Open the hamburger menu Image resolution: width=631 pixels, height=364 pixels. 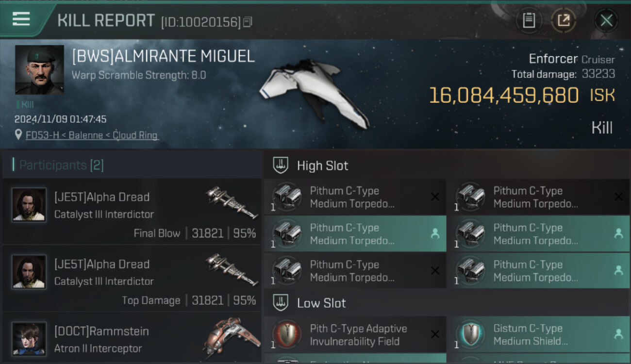click(21, 19)
